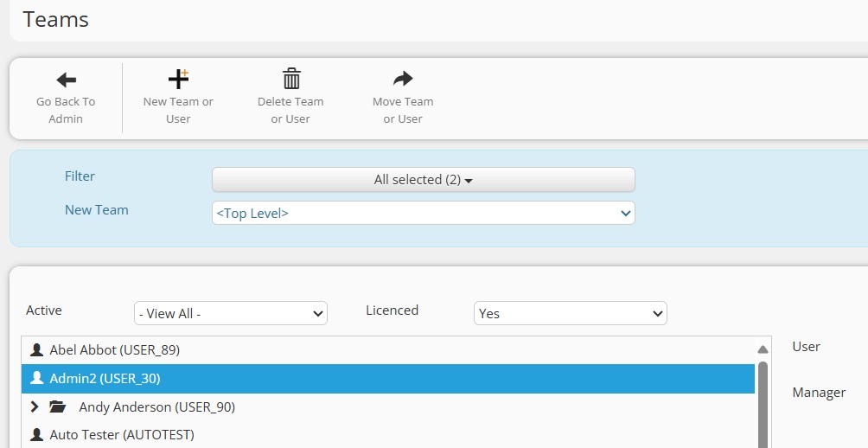Click the user list vertical scrollbar thumb
Screen dimensions: 868x448
click(763, 404)
